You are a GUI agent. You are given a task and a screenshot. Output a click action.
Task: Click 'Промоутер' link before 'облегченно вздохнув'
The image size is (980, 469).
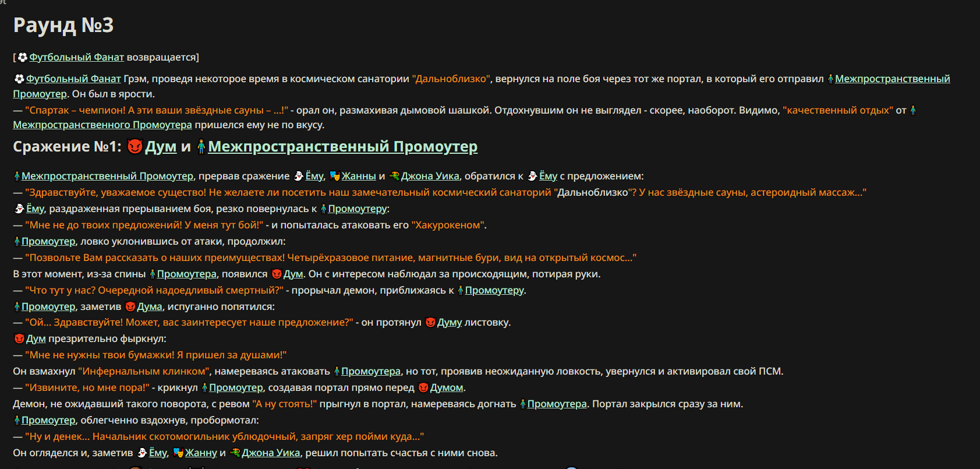click(48, 420)
